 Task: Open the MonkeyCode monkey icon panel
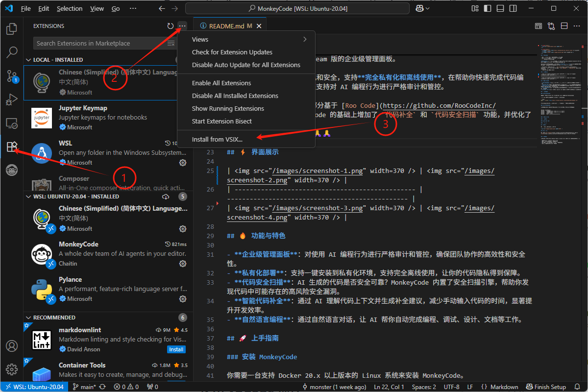11,170
